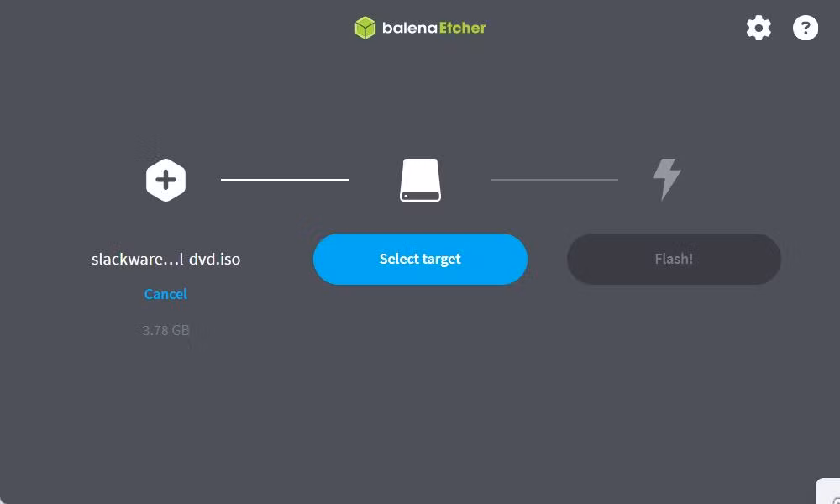
Task: Open help via the question mark icon
Action: pyautogui.click(x=806, y=28)
